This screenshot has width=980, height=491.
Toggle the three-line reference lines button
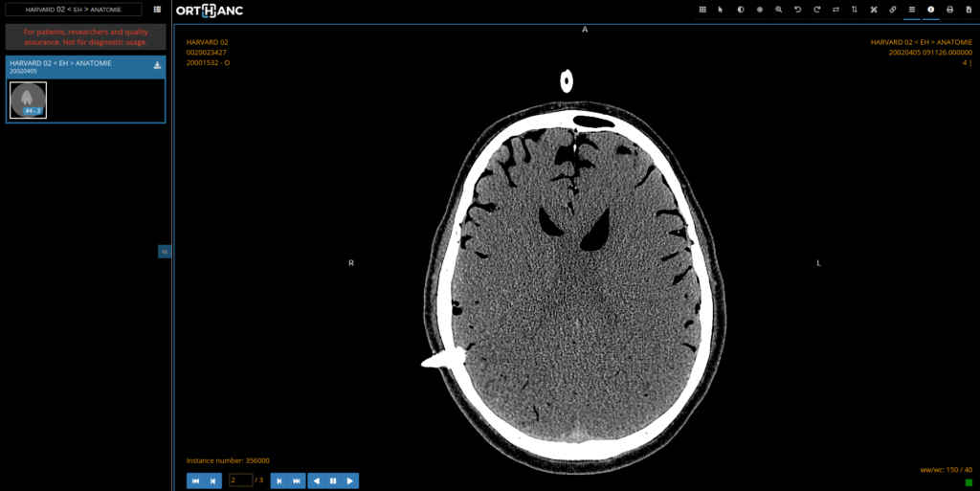click(911, 10)
